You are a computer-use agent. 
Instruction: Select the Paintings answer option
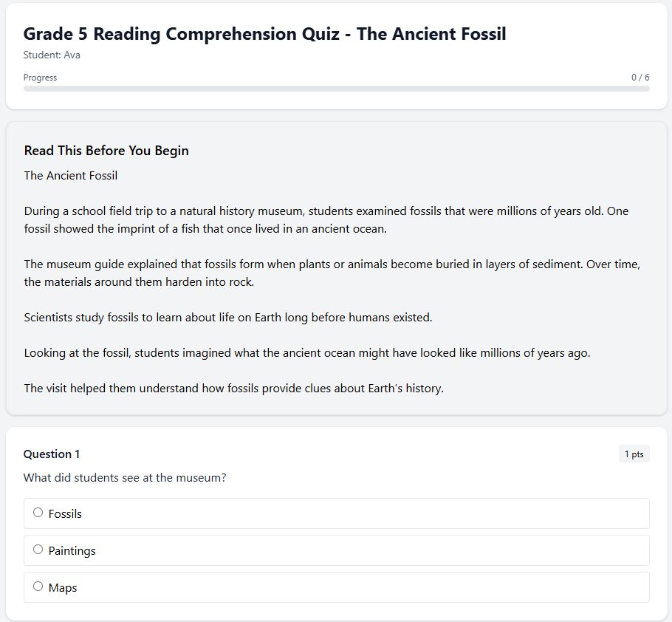[38, 549]
